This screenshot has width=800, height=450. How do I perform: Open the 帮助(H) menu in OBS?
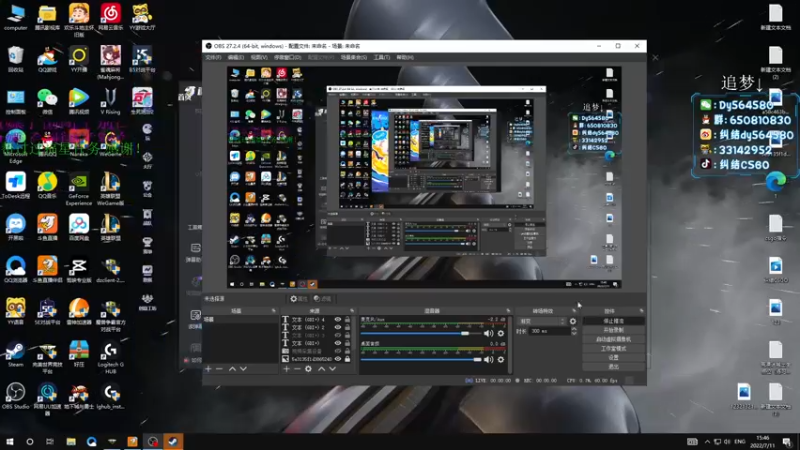tap(405, 58)
